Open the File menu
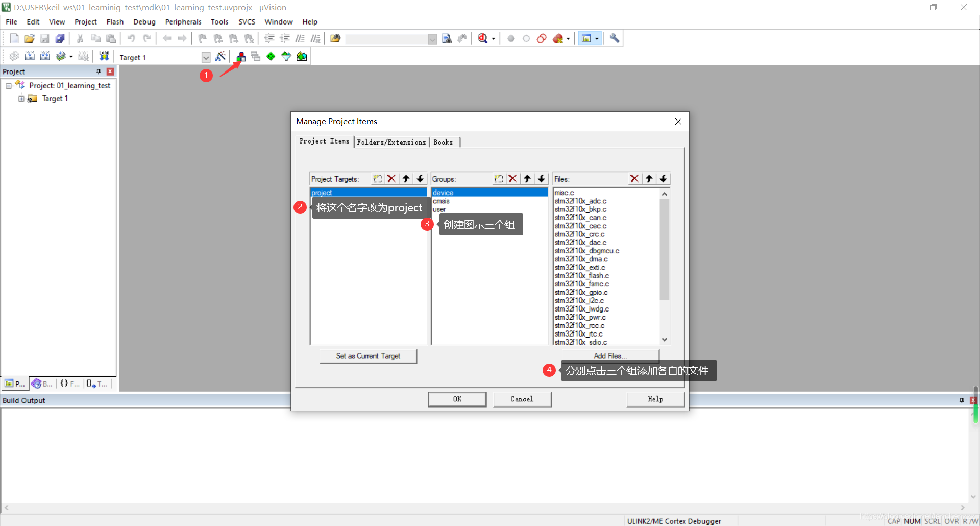The height and width of the screenshot is (526, 980). 11,22
